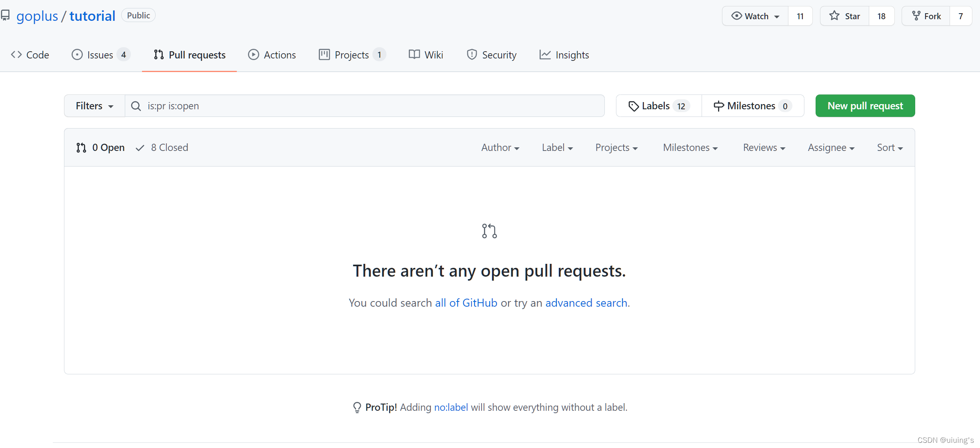Click the New pull request button
980x448 pixels.
click(865, 106)
